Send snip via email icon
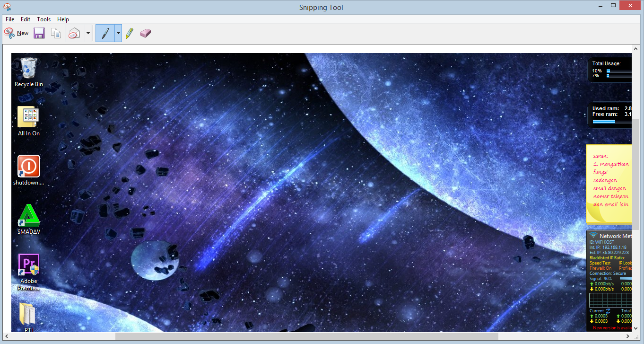This screenshot has height=344, width=644. [x=74, y=33]
